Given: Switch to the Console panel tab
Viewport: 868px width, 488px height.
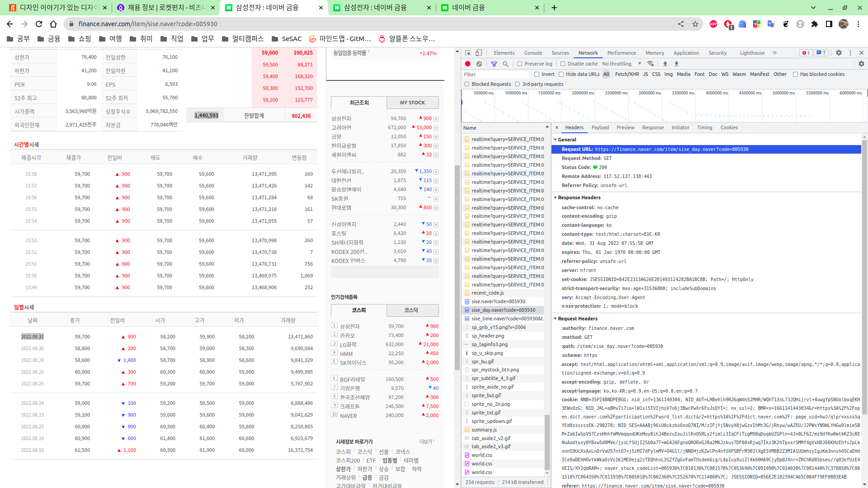Looking at the screenshot, I should (533, 53).
